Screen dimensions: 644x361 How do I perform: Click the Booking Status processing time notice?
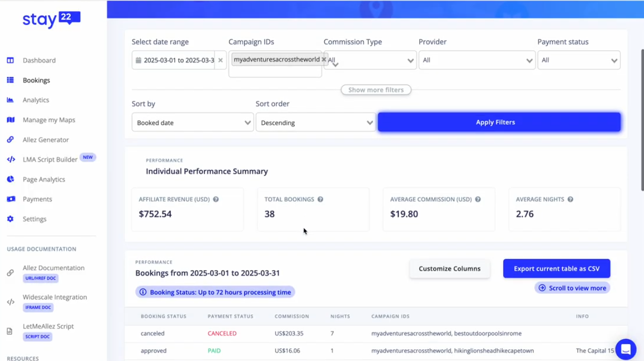tap(215, 292)
